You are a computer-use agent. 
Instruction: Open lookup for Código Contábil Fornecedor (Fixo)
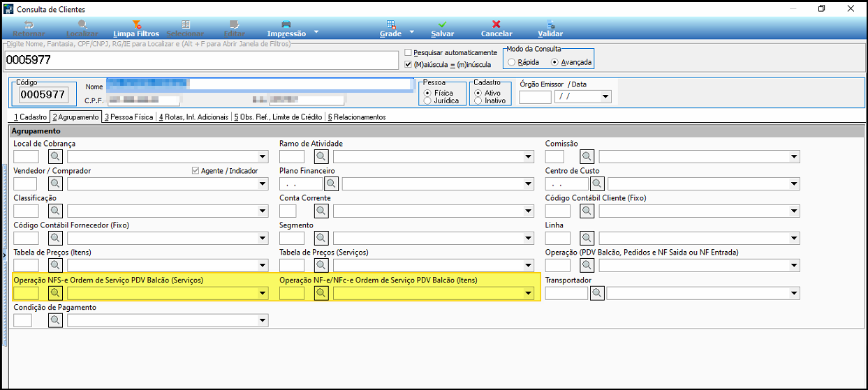pyautogui.click(x=55, y=238)
